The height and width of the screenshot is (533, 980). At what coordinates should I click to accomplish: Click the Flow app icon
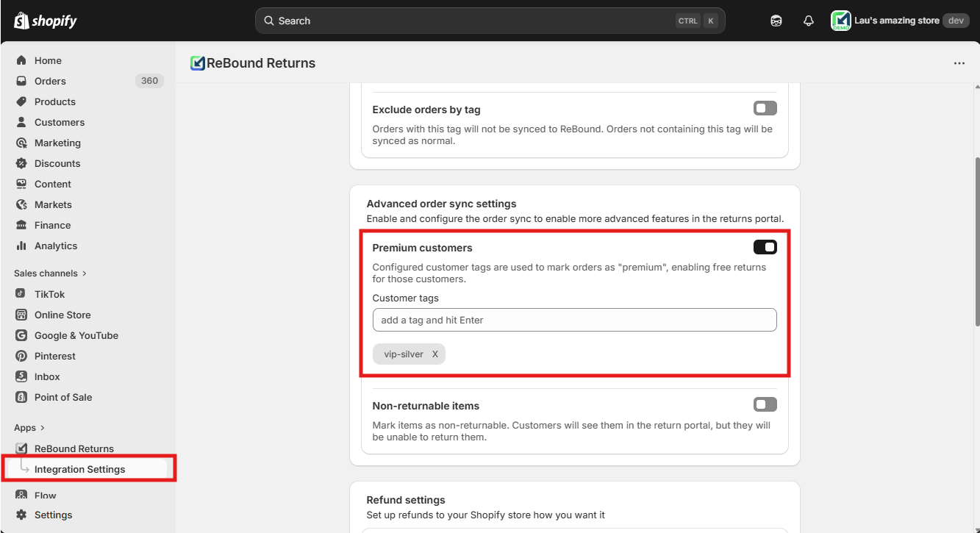[x=21, y=496]
